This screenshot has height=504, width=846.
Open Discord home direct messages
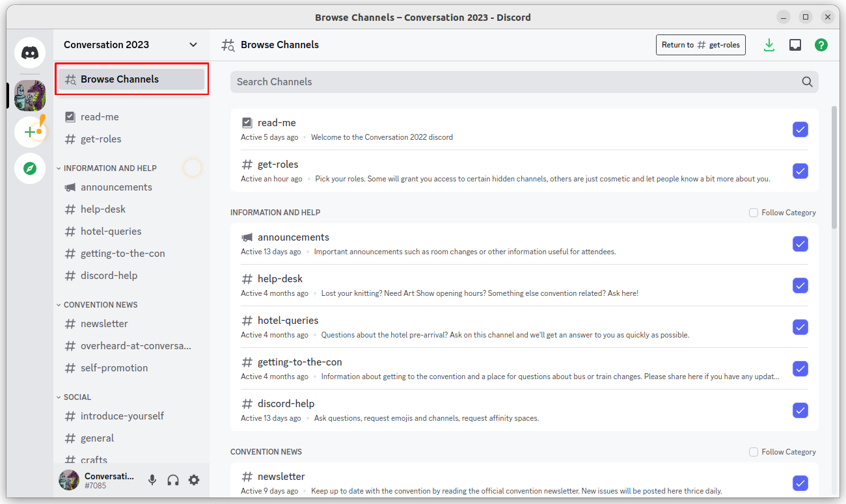(30, 53)
